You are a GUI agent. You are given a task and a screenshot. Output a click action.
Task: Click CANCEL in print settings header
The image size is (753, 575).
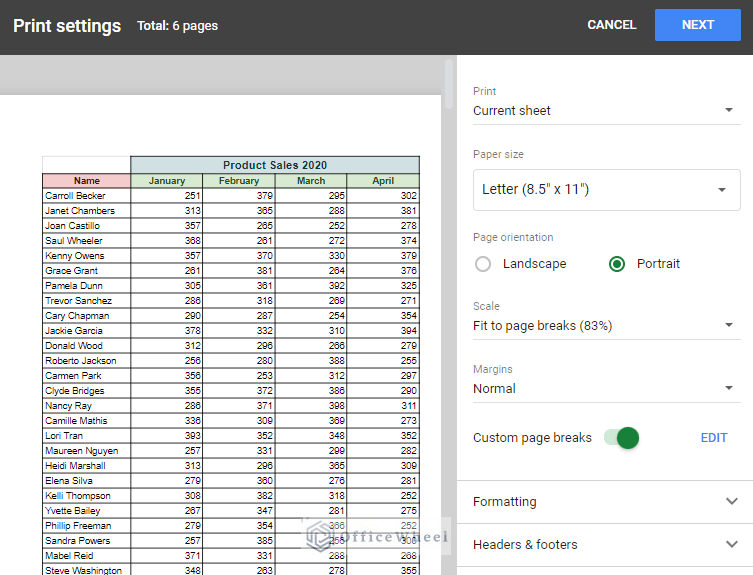click(x=611, y=25)
